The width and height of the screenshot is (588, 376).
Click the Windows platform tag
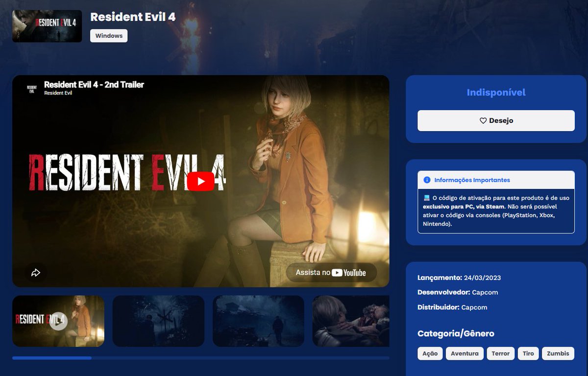tap(109, 36)
